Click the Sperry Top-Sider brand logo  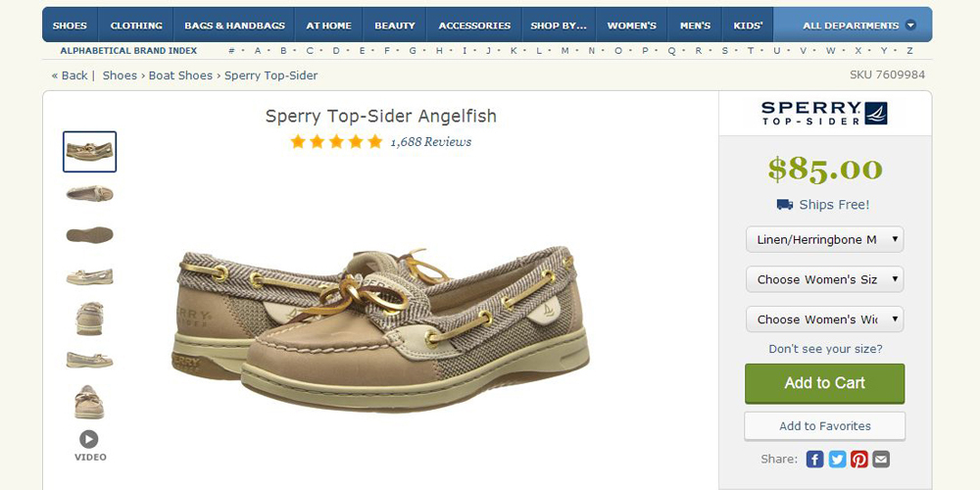[824, 113]
